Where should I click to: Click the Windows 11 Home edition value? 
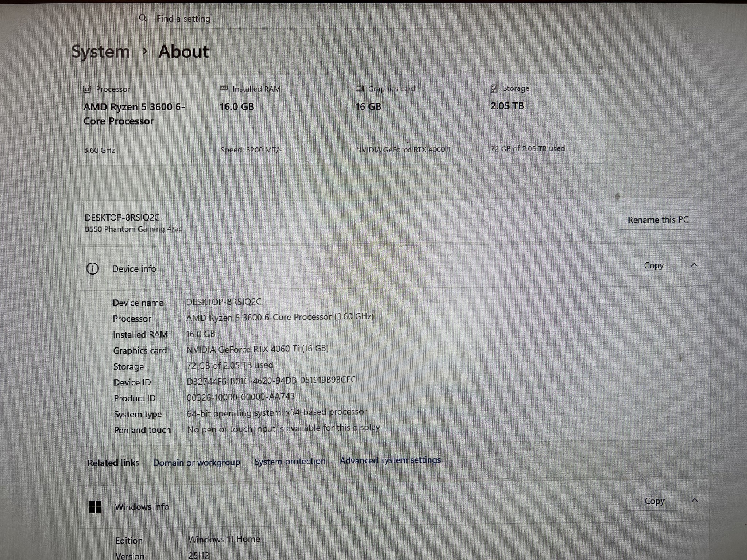(x=224, y=539)
